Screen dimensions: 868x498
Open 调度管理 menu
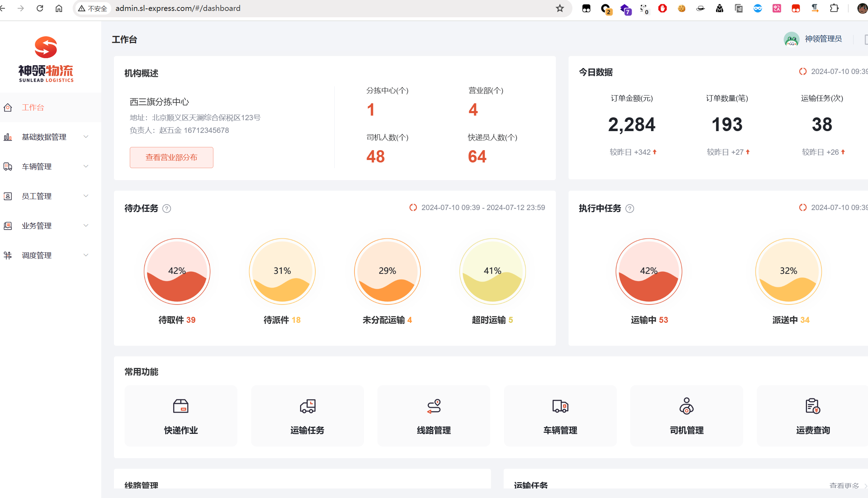click(x=50, y=256)
